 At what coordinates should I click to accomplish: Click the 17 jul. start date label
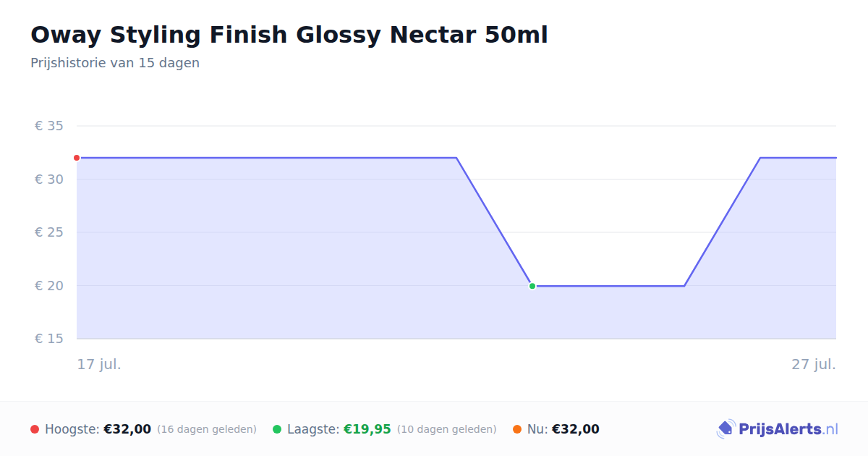click(x=99, y=364)
